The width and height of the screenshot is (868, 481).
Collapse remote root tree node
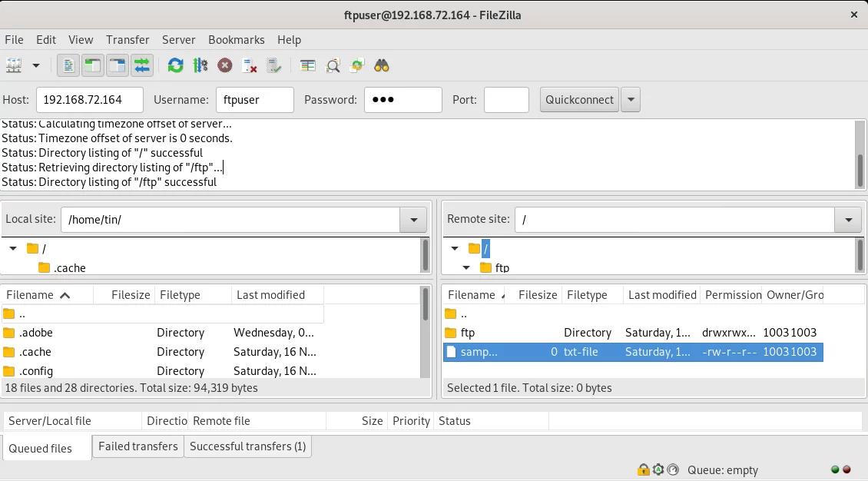455,248
